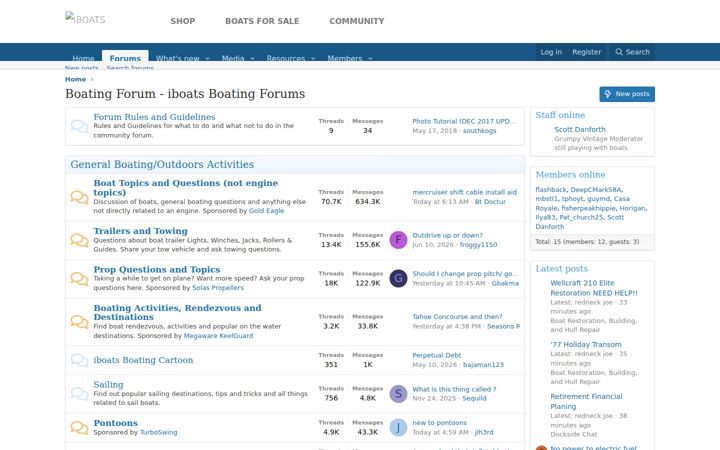Open the dark G avatar for Gbakma
Screen dimensions: 720x450
[x=398, y=278]
